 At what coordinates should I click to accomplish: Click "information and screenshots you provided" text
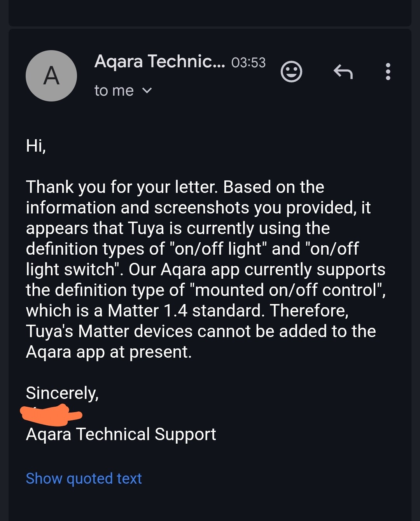point(191,208)
